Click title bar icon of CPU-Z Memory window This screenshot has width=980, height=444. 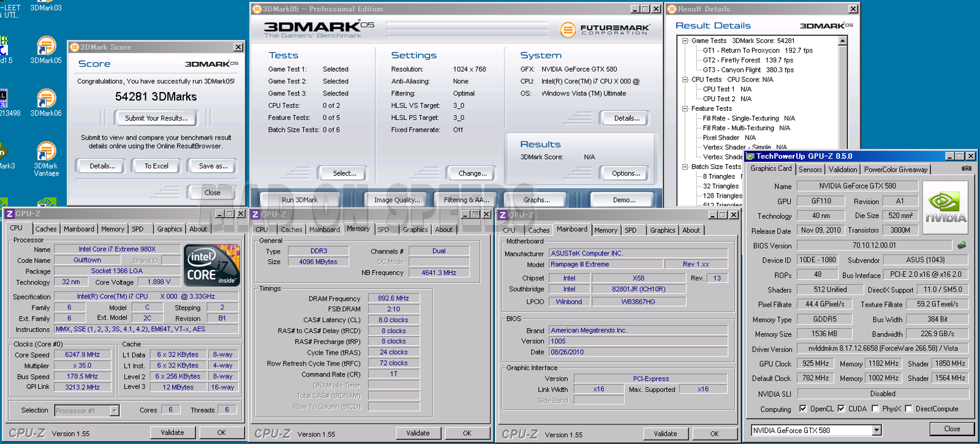(x=256, y=214)
